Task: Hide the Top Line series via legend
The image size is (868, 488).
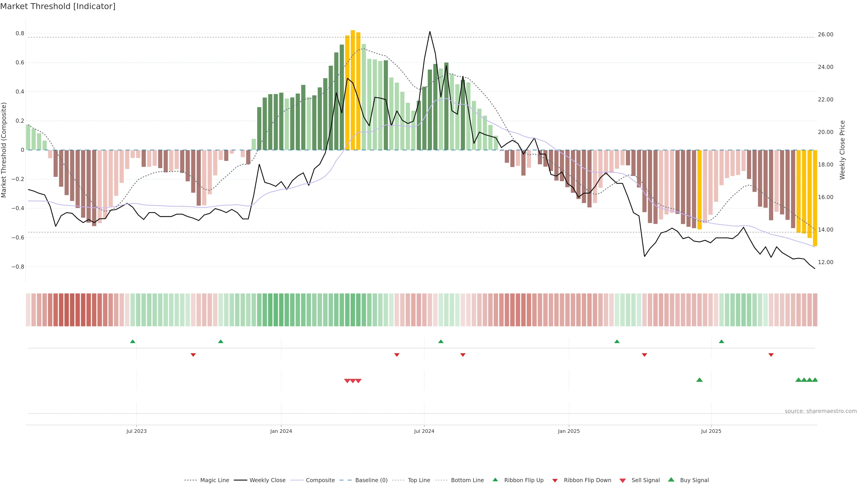Action: [x=419, y=480]
